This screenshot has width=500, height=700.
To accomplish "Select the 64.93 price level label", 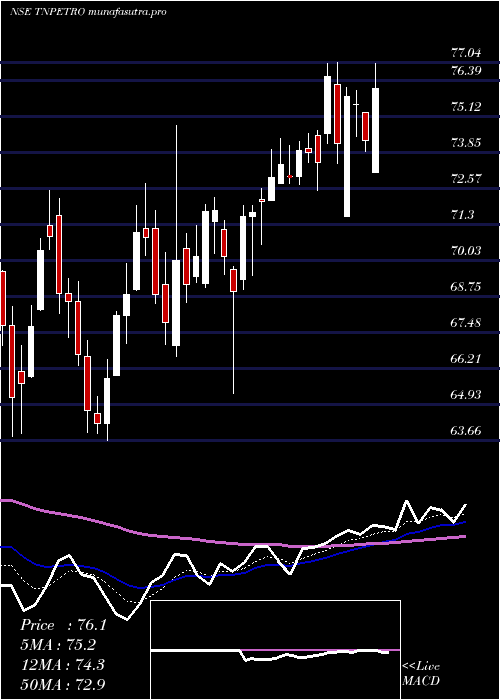I will click(x=466, y=395).
